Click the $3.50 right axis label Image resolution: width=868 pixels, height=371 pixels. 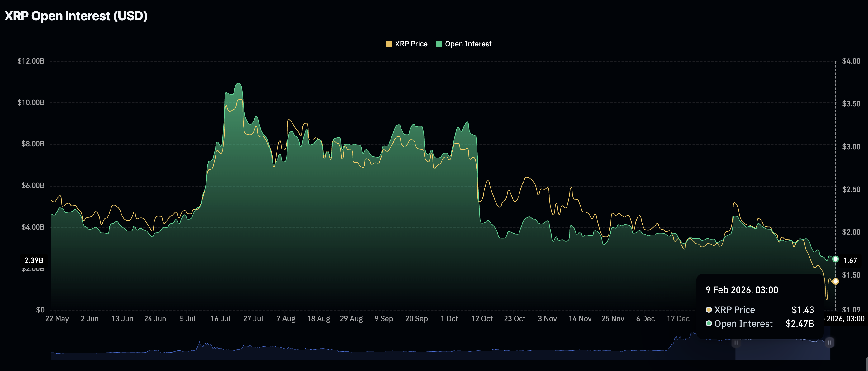[x=851, y=104]
